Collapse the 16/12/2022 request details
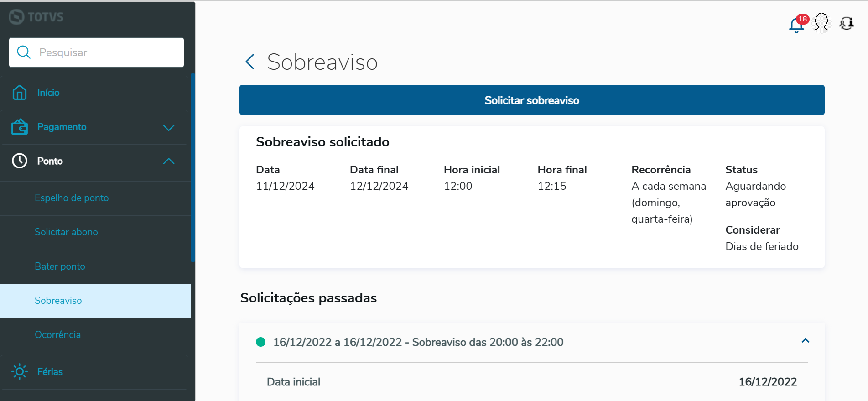The width and height of the screenshot is (868, 401). 806,341
